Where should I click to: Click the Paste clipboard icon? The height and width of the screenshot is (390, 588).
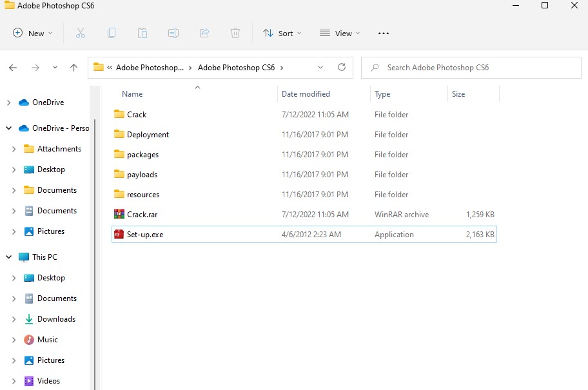(142, 33)
